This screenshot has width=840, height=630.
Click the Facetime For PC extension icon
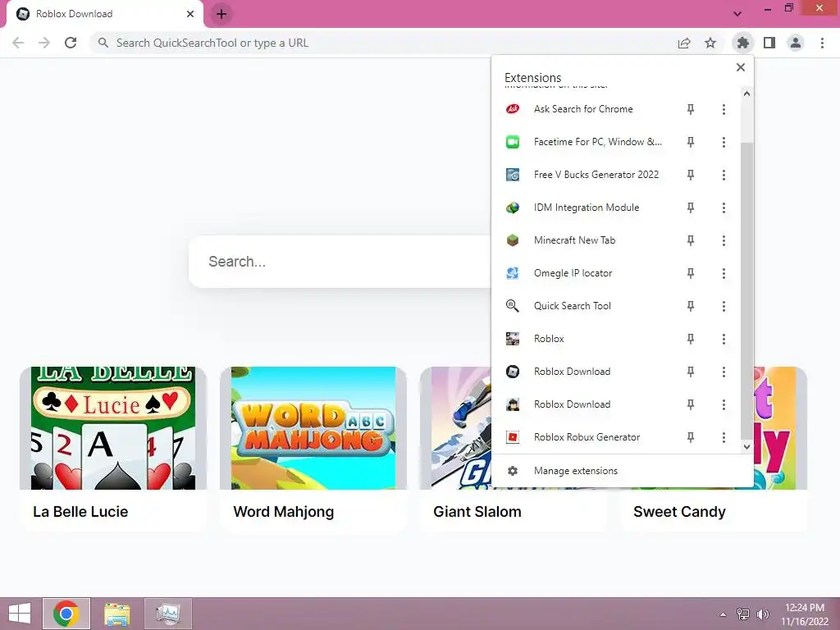pyautogui.click(x=513, y=142)
